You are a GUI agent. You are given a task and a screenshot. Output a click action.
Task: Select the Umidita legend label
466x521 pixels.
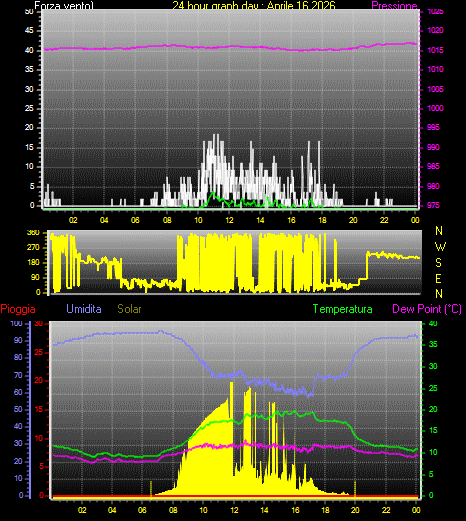(x=84, y=309)
